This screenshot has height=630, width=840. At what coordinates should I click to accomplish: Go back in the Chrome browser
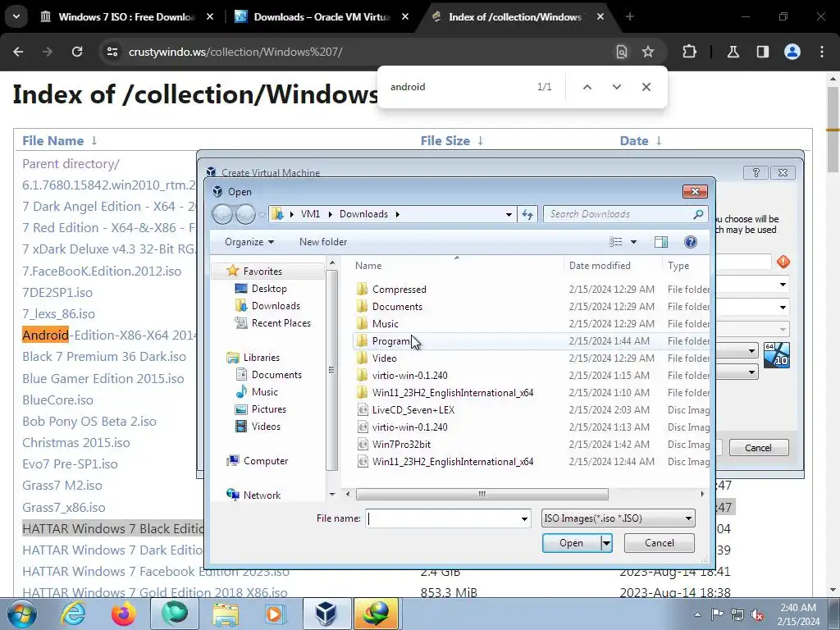coord(18,52)
